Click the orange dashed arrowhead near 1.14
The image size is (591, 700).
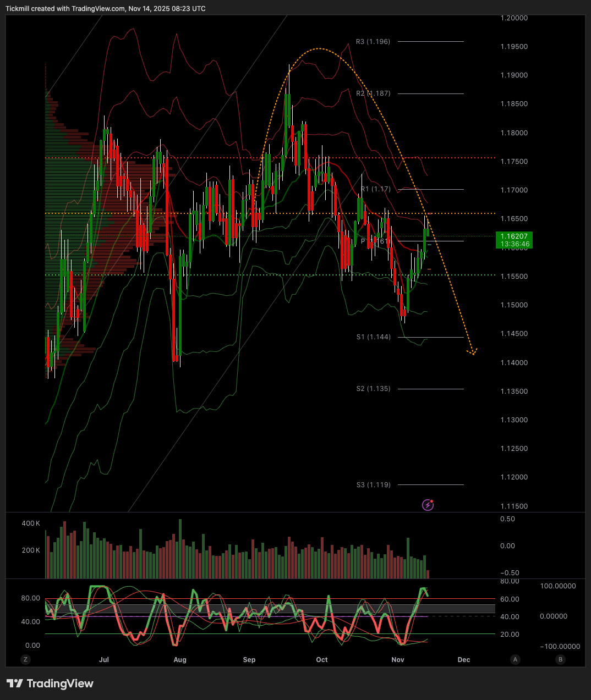(473, 351)
